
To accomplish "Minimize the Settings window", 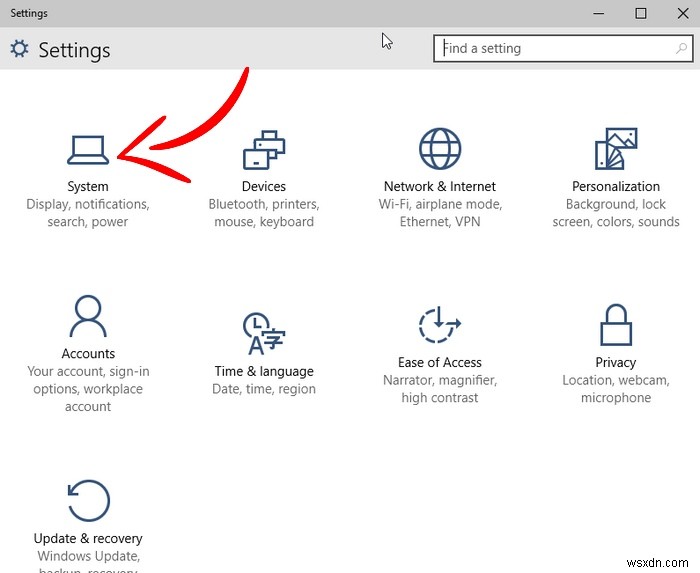I will pyautogui.click(x=599, y=13).
